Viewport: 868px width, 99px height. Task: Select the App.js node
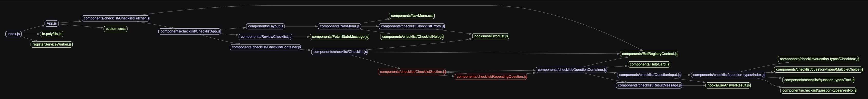click(x=52, y=24)
